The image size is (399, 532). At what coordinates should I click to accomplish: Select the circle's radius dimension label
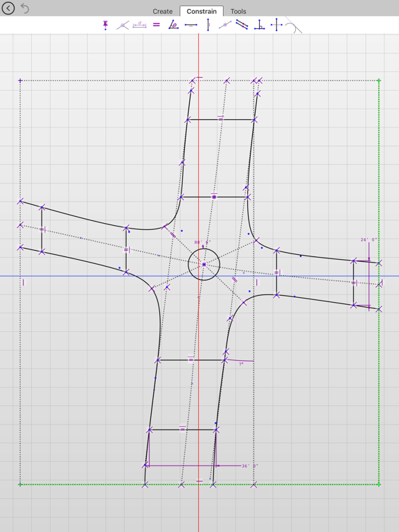tap(202, 242)
